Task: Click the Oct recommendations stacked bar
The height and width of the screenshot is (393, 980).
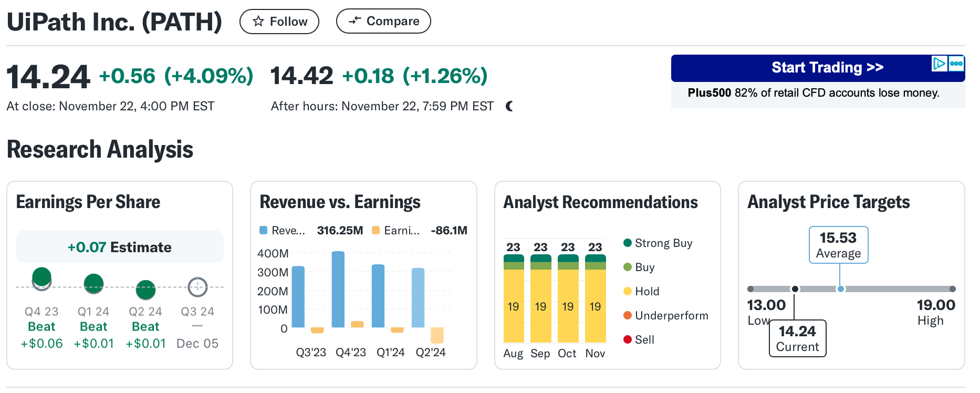Action: [x=568, y=298]
